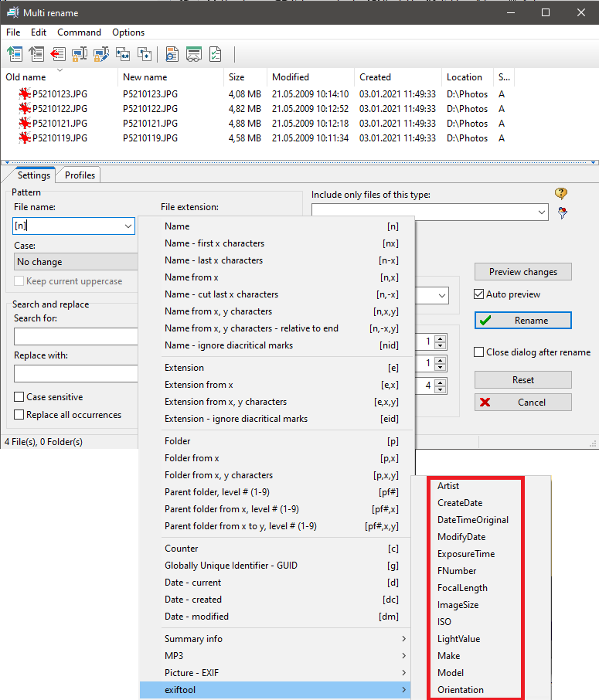
Task: Click the document with magnifier toolbar icon
Action: (172, 54)
